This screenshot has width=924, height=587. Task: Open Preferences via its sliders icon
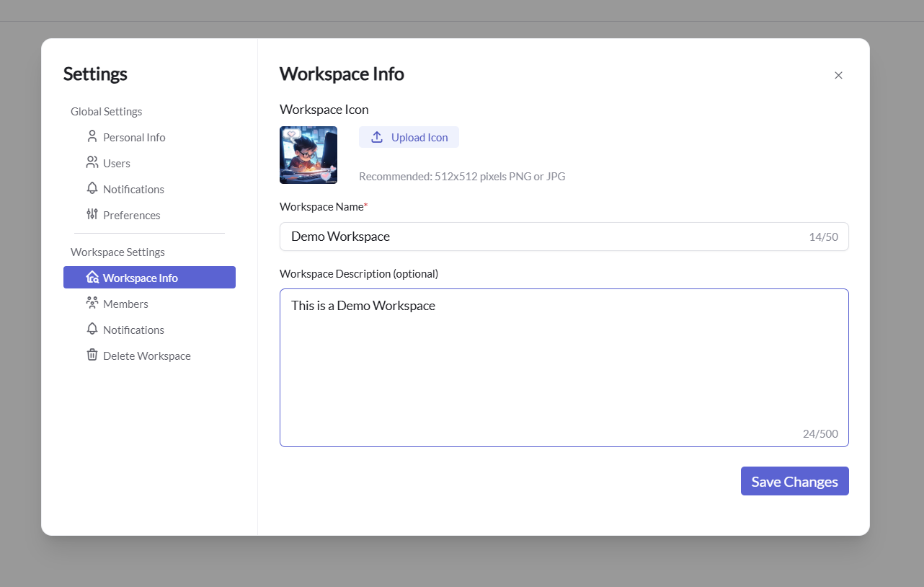(92, 214)
